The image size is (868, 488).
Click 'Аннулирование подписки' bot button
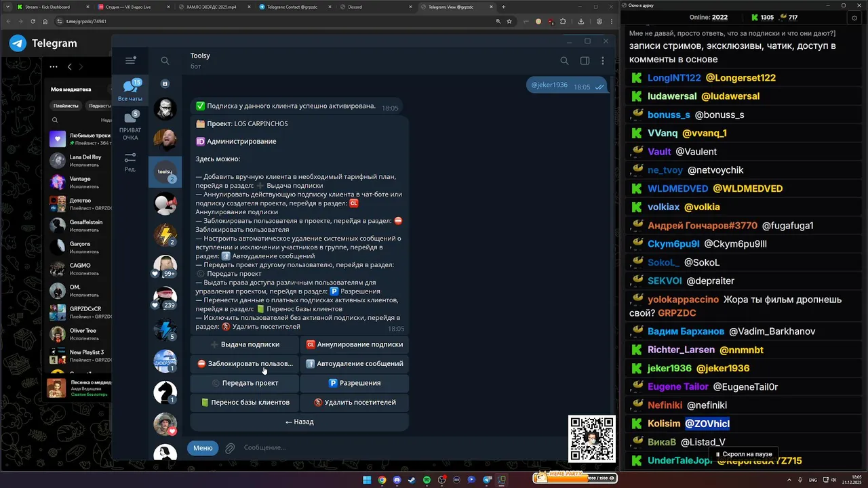click(355, 344)
